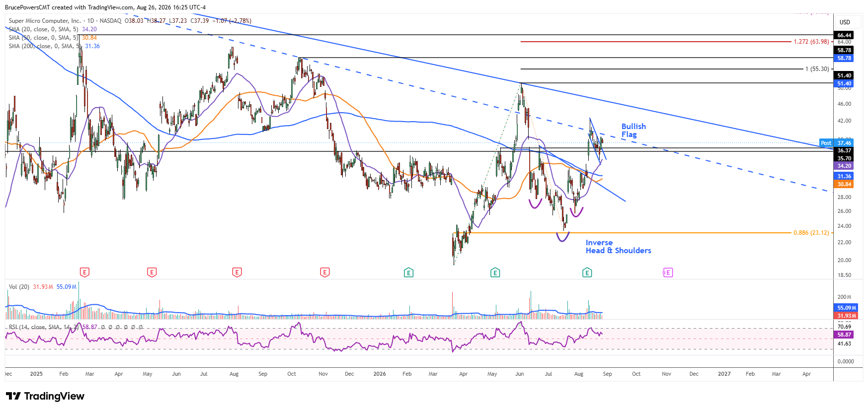
Task: Click the orange 30.84 SMA price label
Action: pos(844,184)
